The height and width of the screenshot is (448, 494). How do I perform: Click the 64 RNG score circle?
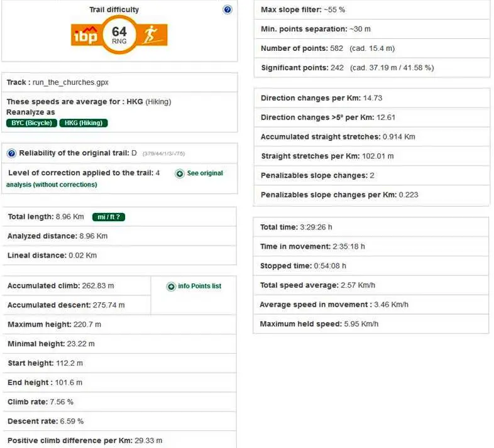(x=119, y=34)
